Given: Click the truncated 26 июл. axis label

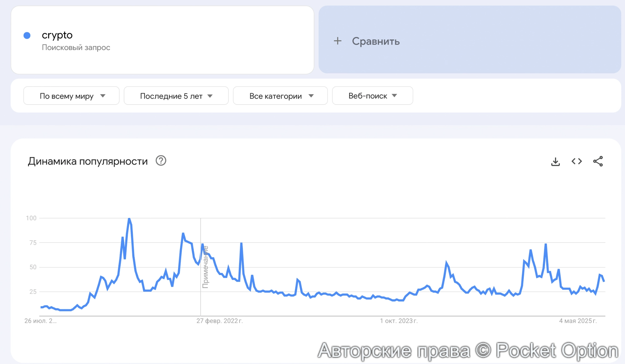Looking at the screenshot, I should point(40,321).
